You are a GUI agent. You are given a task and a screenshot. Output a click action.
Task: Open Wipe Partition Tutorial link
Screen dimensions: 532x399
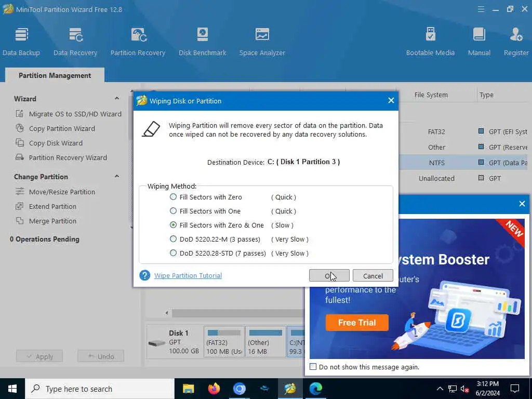tap(188, 275)
